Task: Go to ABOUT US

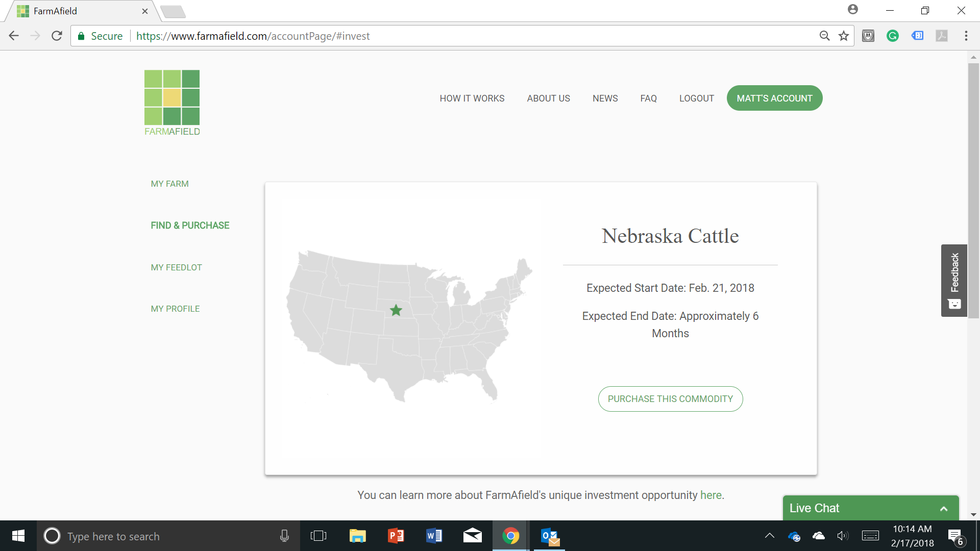Action: [549, 98]
